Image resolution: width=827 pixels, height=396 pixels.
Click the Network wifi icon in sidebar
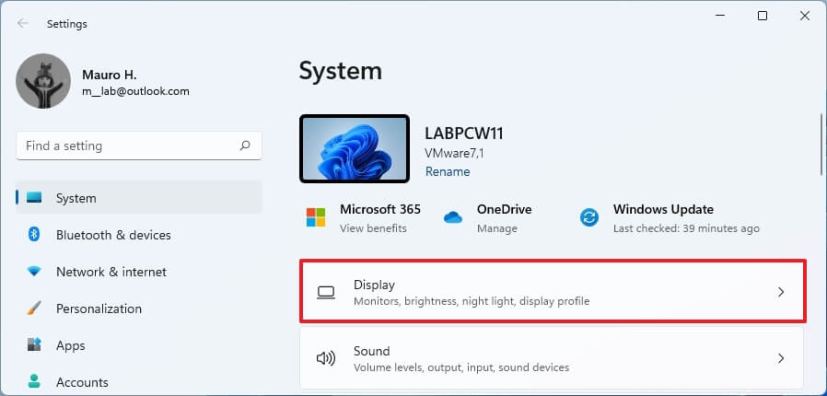(34, 272)
